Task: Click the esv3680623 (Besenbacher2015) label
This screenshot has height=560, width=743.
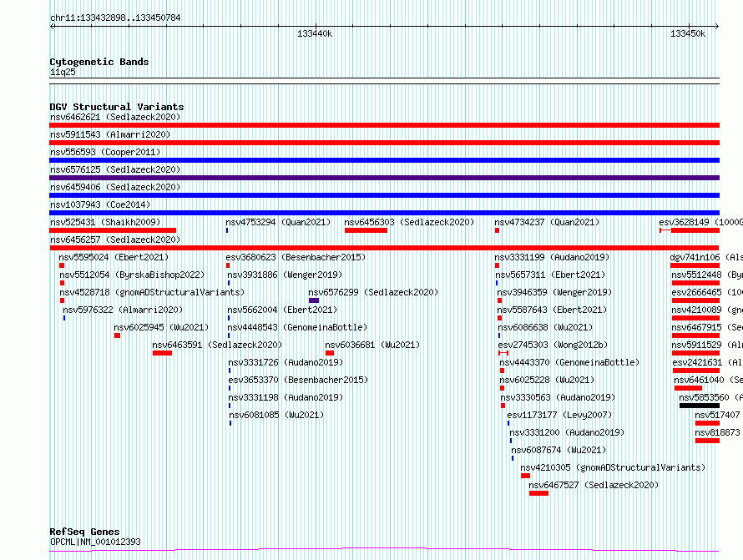Action: (296, 257)
